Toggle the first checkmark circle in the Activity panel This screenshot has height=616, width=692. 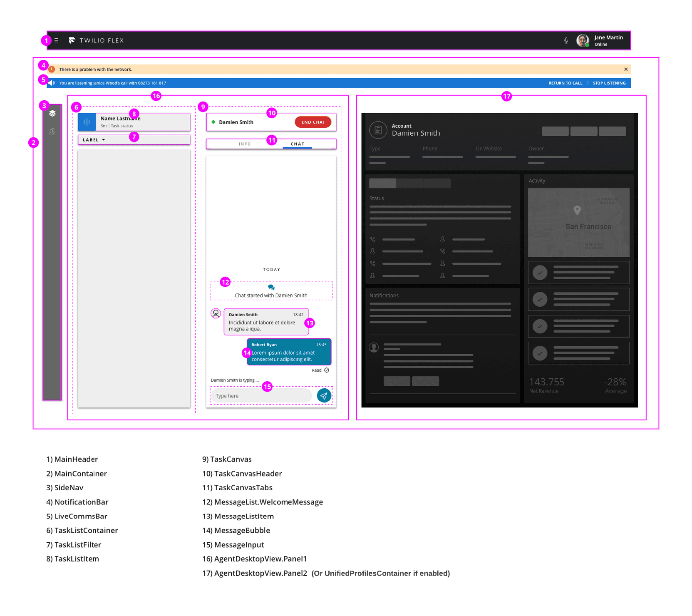pos(540,273)
